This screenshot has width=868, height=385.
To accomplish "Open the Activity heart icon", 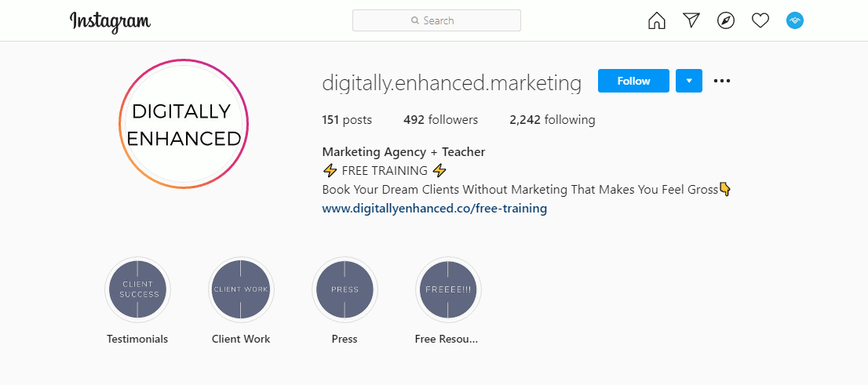I will click(x=760, y=21).
